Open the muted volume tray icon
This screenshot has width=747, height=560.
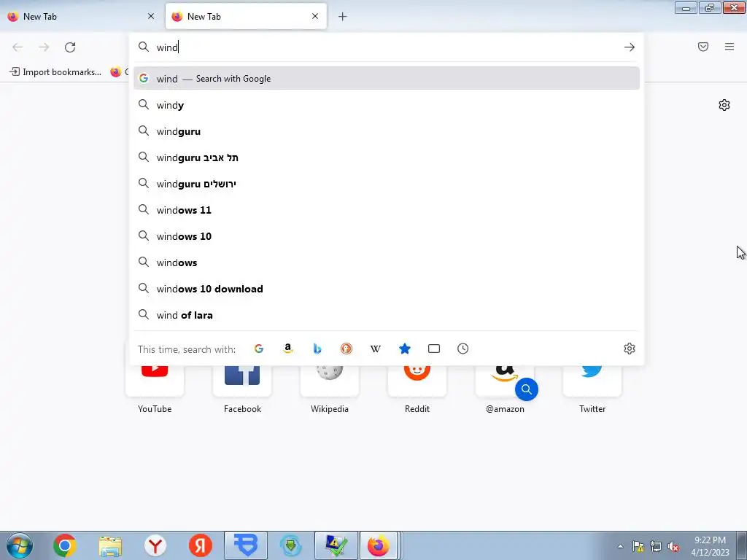coord(673,547)
